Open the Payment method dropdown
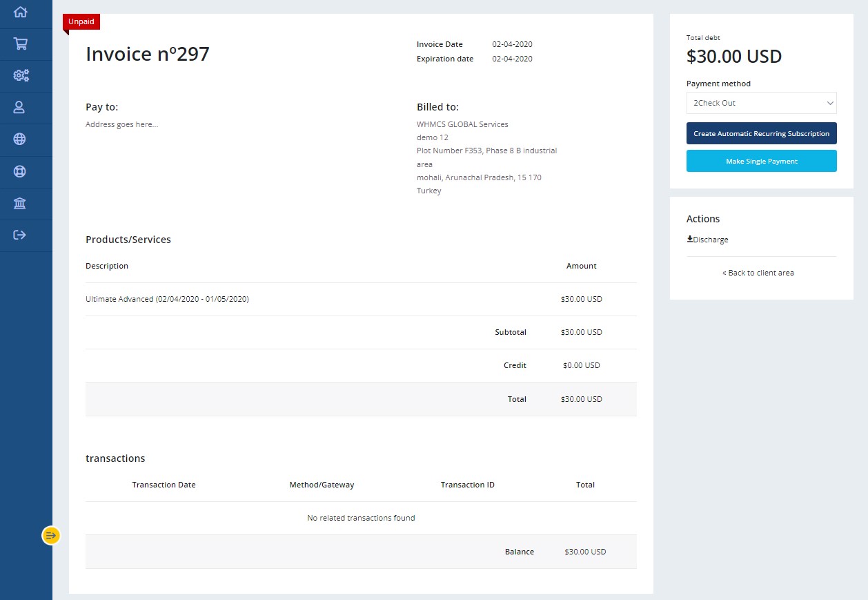This screenshot has height=600, width=868. pos(761,103)
